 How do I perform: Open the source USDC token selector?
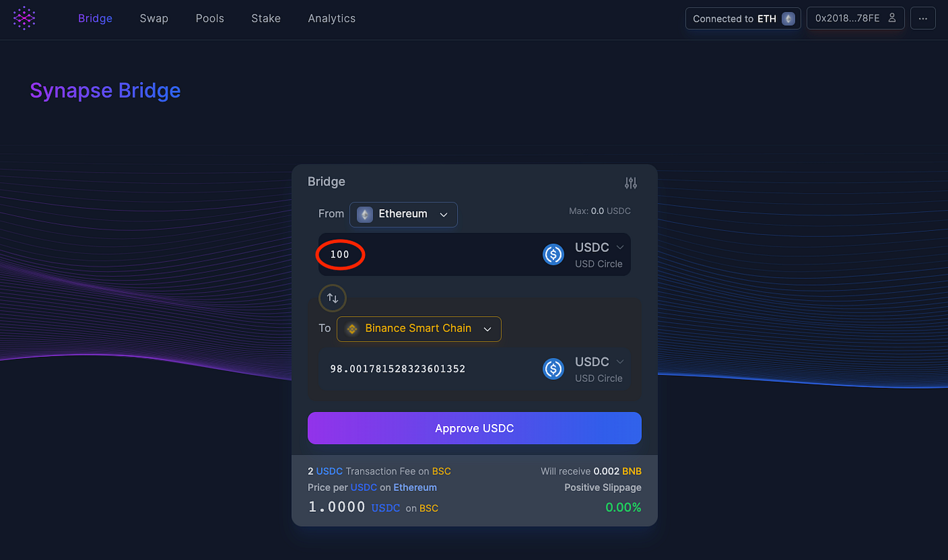(599, 255)
